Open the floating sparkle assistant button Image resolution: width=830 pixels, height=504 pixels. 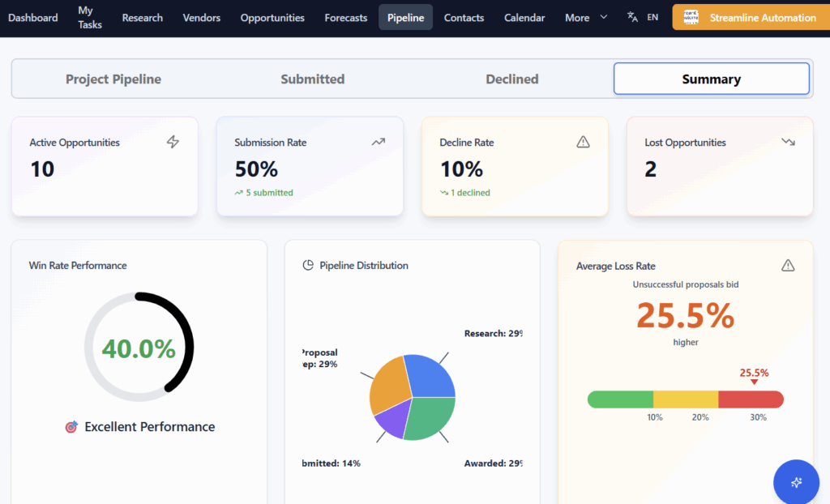coord(796,482)
